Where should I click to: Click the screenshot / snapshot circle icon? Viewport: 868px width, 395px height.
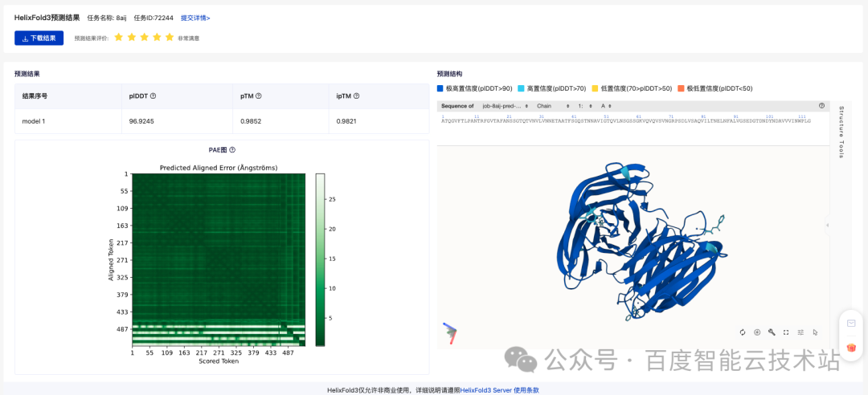(757, 332)
